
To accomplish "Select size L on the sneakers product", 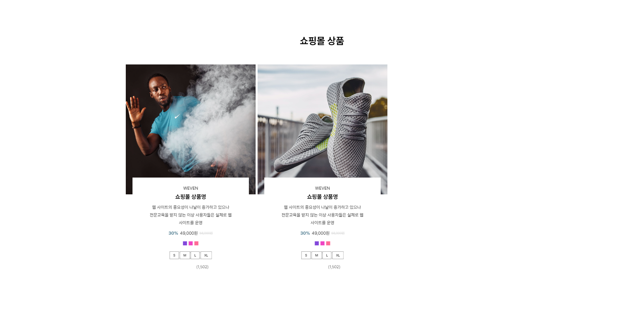I will pos(327,255).
